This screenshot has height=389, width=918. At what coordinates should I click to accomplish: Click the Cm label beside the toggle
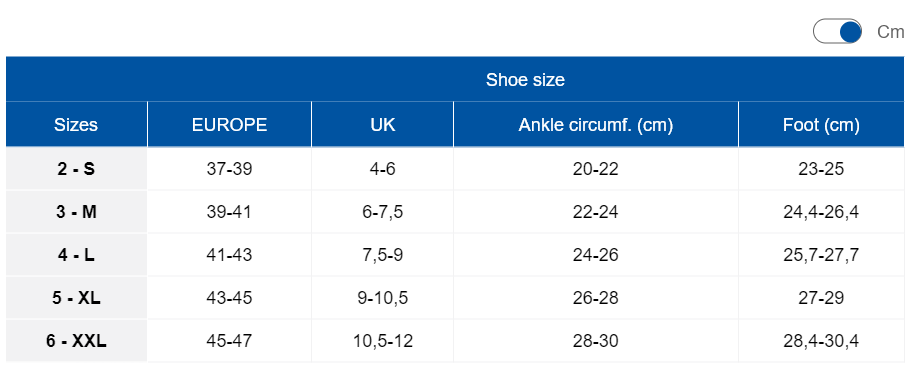pyautogui.click(x=890, y=32)
